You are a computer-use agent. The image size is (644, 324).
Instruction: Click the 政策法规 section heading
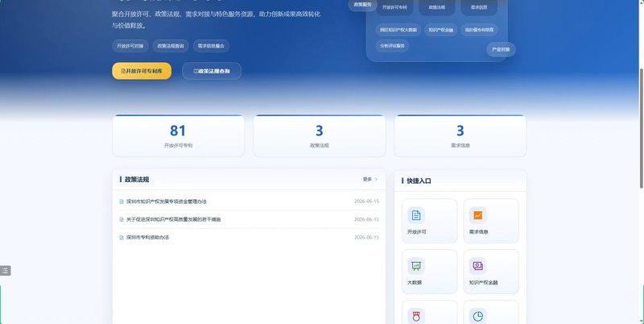[137, 179]
